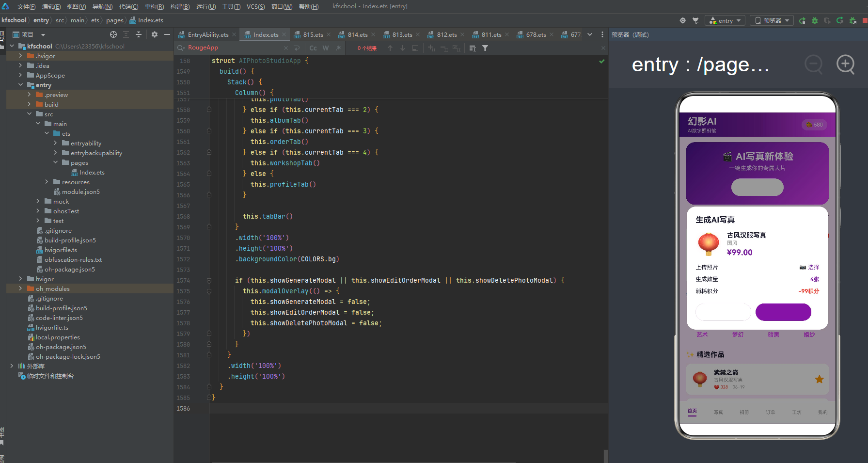Image resolution: width=868 pixels, height=463 pixels.
Task: Click the green rerun arrow icon
Action: coord(840,20)
